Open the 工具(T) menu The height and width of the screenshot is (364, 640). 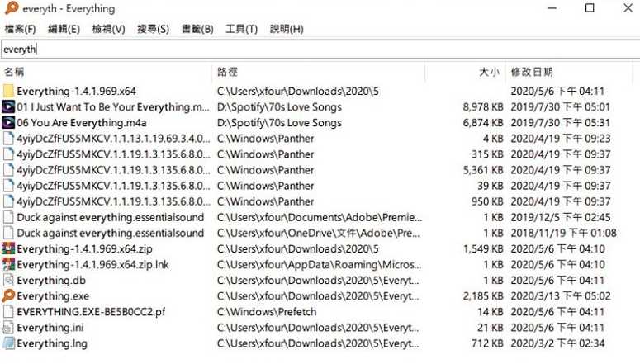pos(242,29)
